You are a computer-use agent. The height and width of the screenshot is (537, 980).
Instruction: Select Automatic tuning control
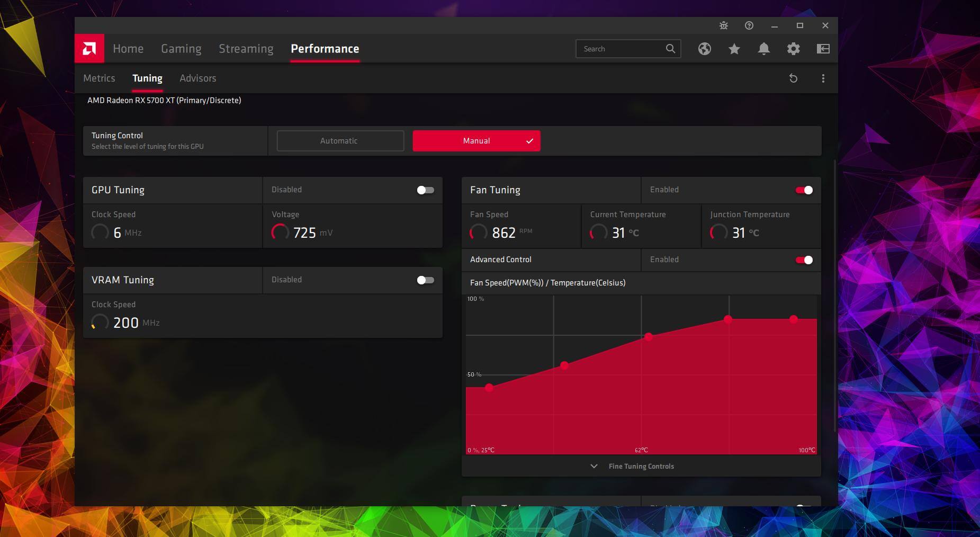point(340,141)
